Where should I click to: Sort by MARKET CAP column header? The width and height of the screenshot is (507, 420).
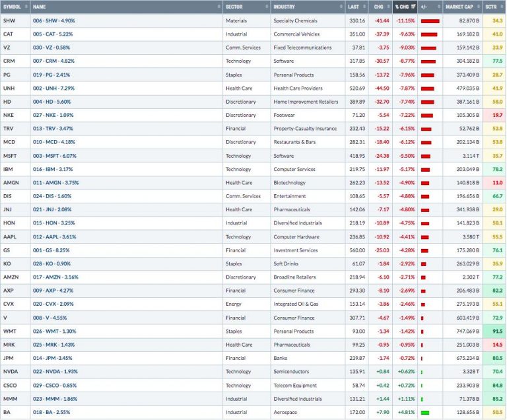click(462, 7)
